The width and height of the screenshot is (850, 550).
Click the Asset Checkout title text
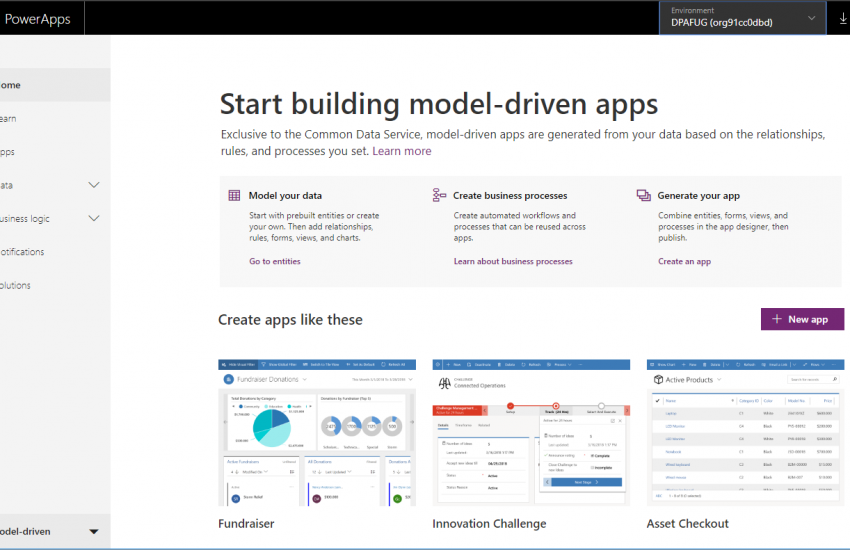click(687, 523)
